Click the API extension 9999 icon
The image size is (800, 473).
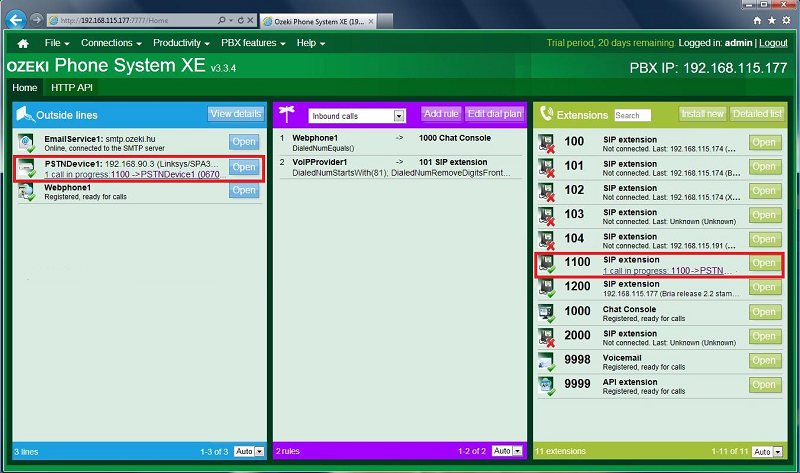[x=546, y=387]
